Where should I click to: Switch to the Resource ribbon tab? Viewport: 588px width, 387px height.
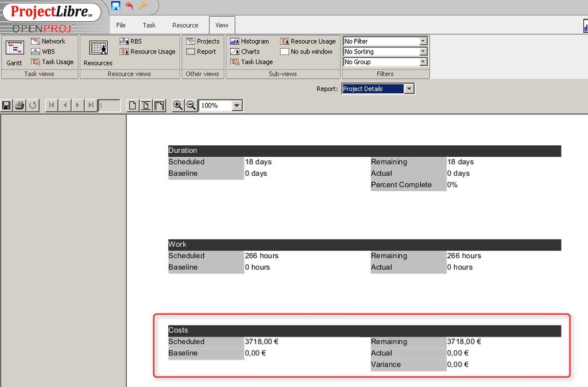pyautogui.click(x=185, y=25)
